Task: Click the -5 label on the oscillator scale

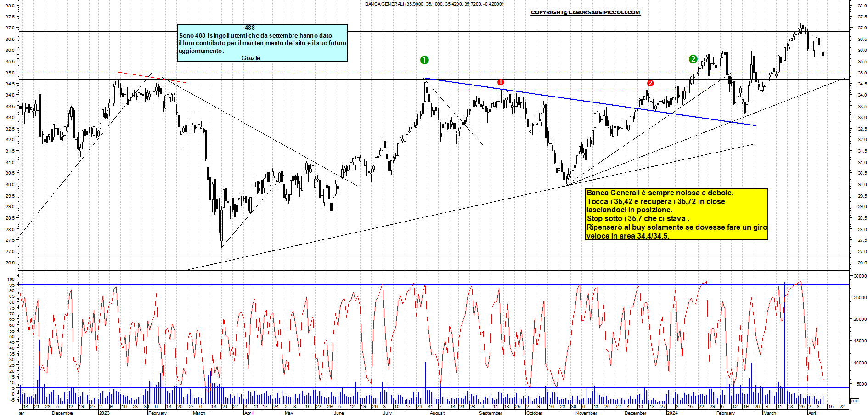Action: (x=12, y=400)
